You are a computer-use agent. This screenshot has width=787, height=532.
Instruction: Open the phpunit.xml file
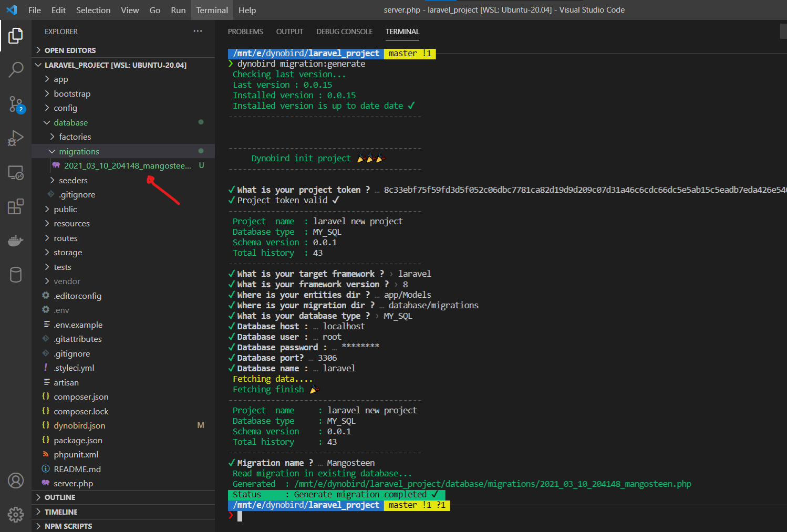pos(123,455)
